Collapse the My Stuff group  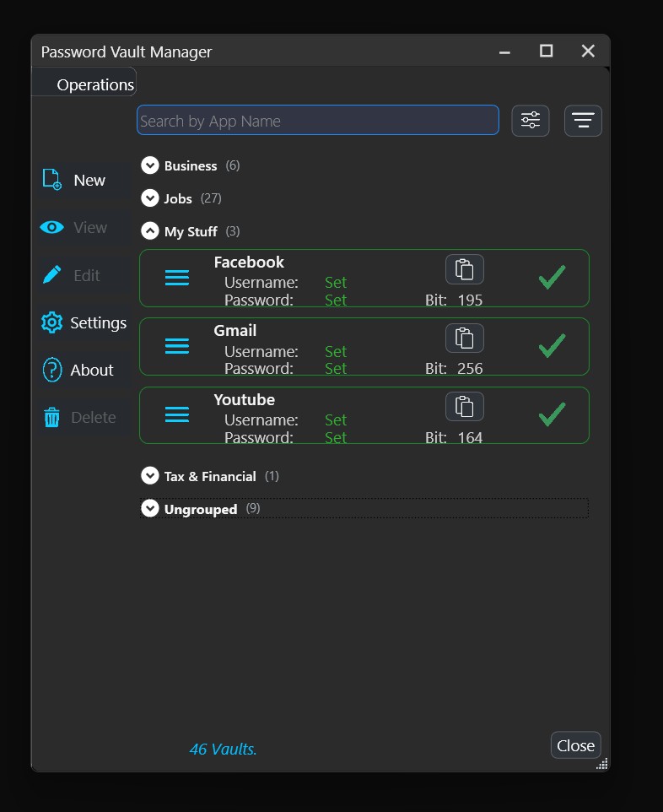pyautogui.click(x=150, y=231)
